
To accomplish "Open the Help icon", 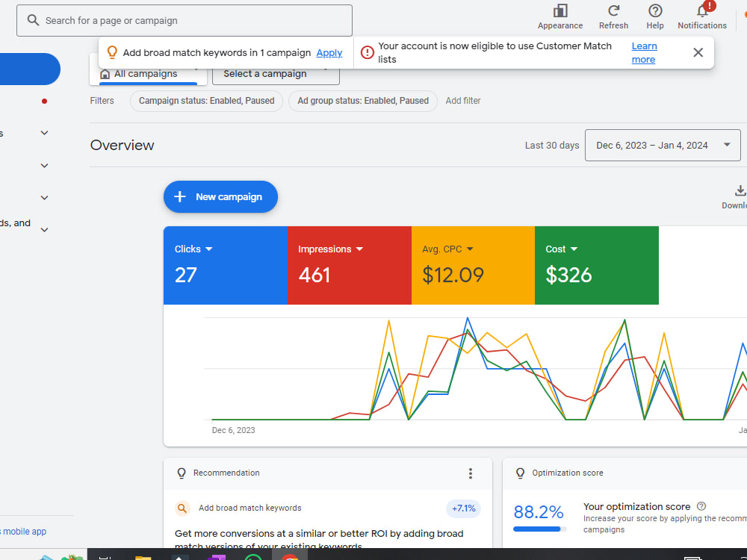I will [x=655, y=11].
